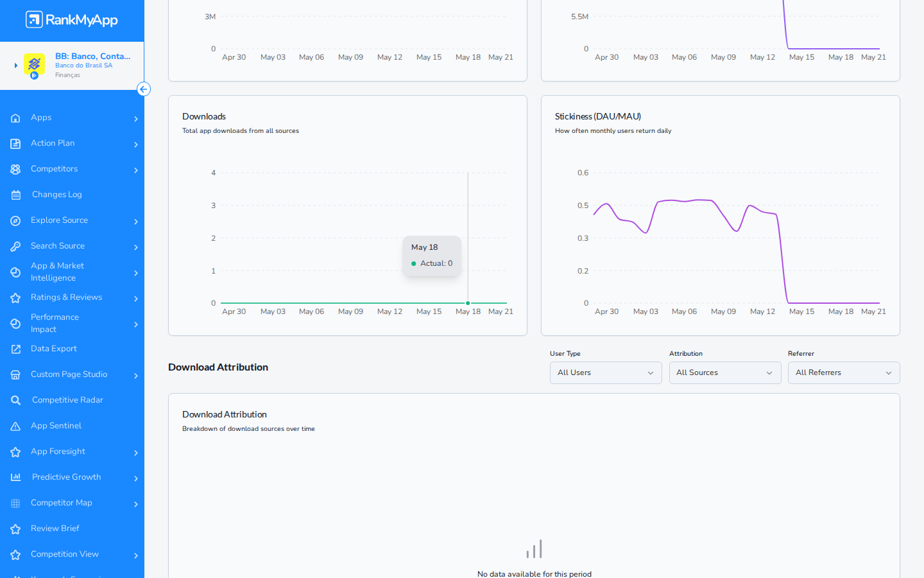Expand the Competition View chevron
924x578 pixels.
tap(136, 556)
